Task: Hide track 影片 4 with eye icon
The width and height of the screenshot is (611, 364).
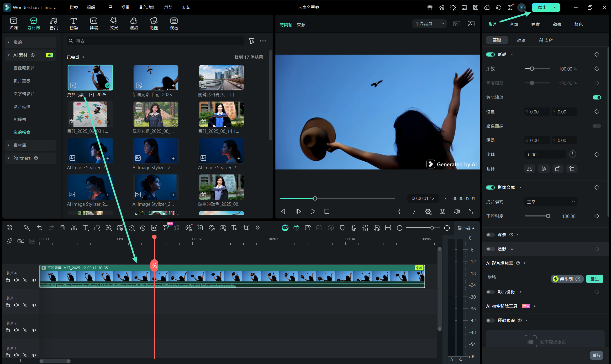Action: (x=34, y=280)
